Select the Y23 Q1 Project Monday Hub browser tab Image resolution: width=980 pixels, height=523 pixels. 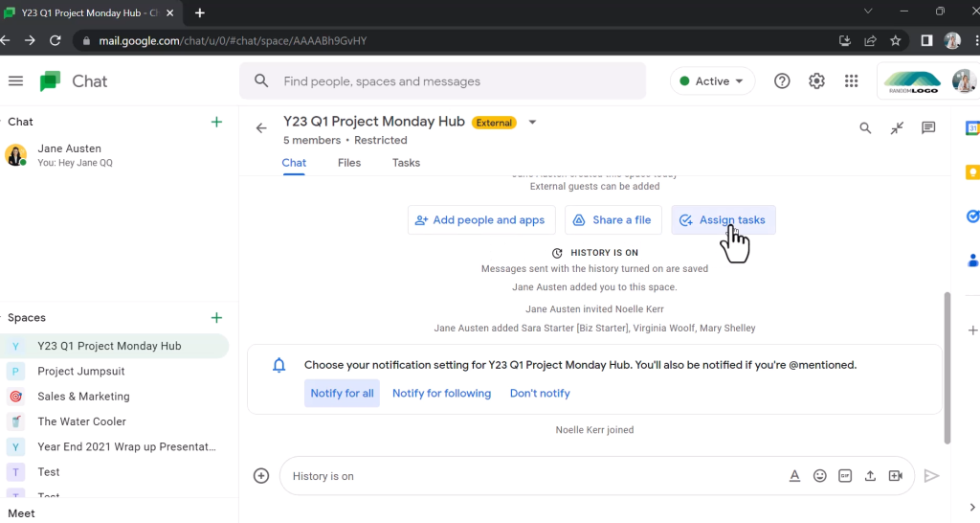pyautogui.click(x=89, y=13)
